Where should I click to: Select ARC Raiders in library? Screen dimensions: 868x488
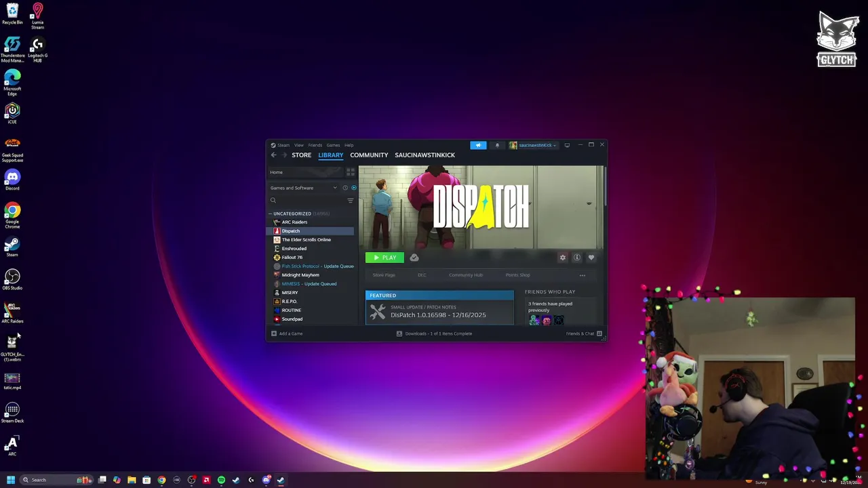pyautogui.click(x=311, y=222)
